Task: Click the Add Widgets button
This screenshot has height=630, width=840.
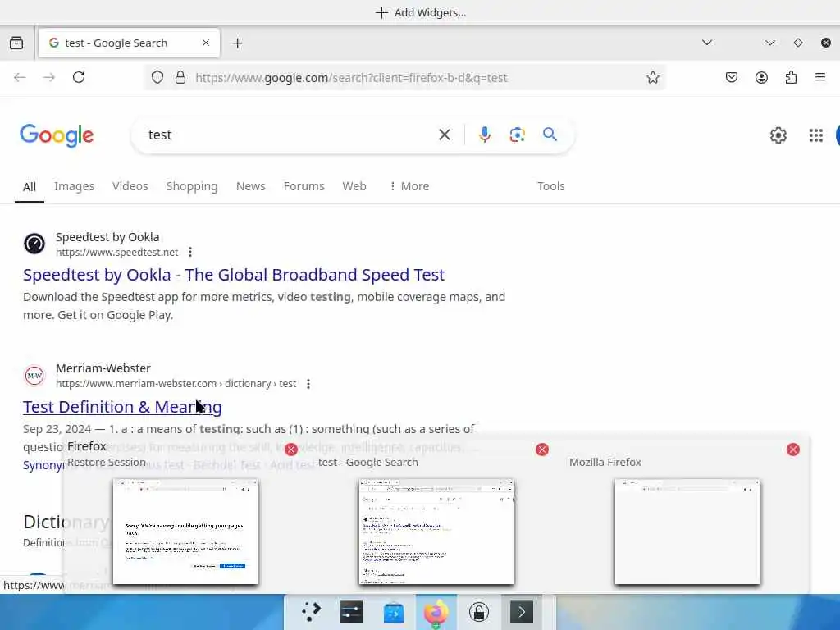Action: point(421,12)
